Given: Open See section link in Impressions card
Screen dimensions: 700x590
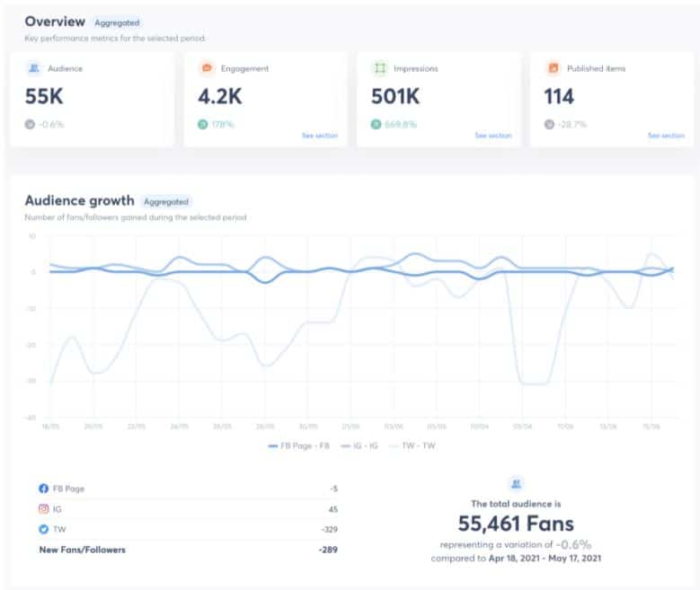Looking at the screenshot, I should point(492,136).
